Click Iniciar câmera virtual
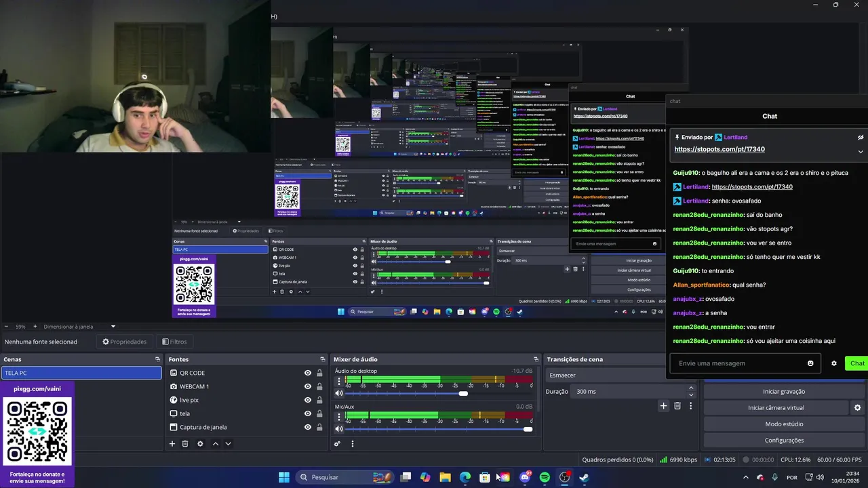 (x=776, y=408)
